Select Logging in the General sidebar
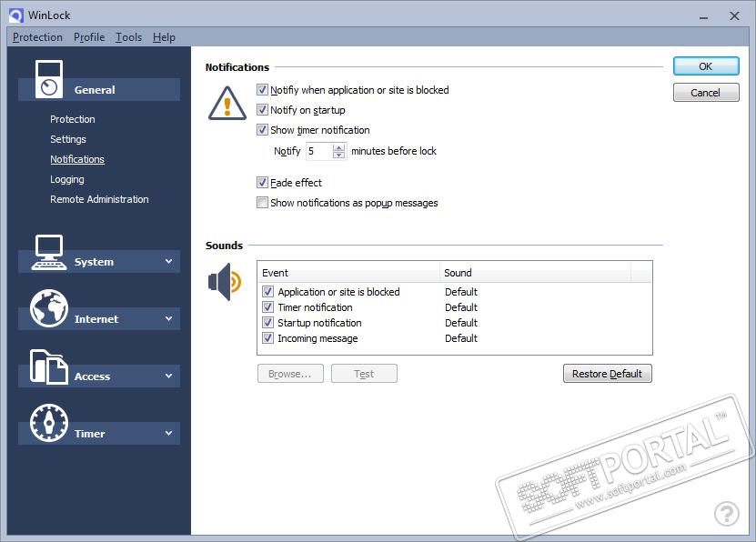The height and width of the screenshot is (542, 756). click(x=67, y=179)
